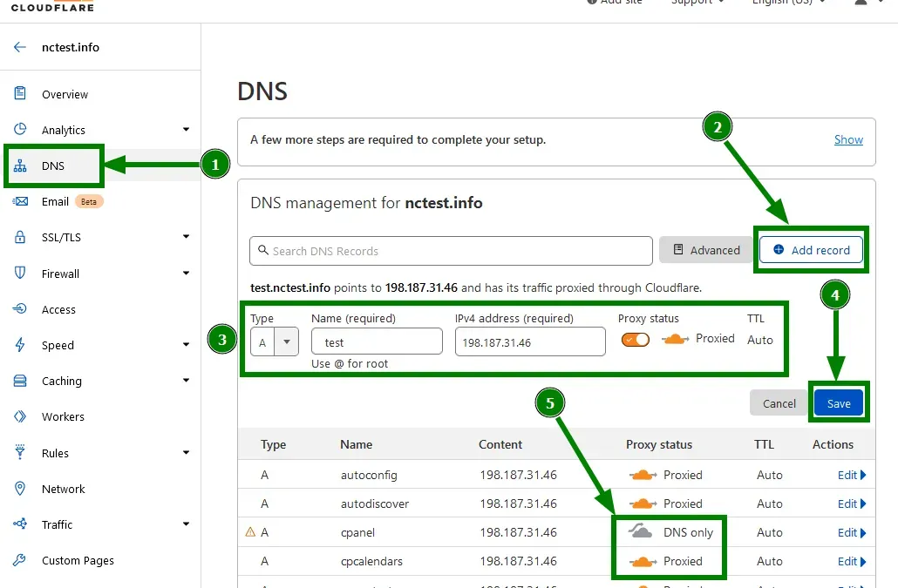Click the Firewall shield icon
The image size is (898, 588).
tap(20, 273)
